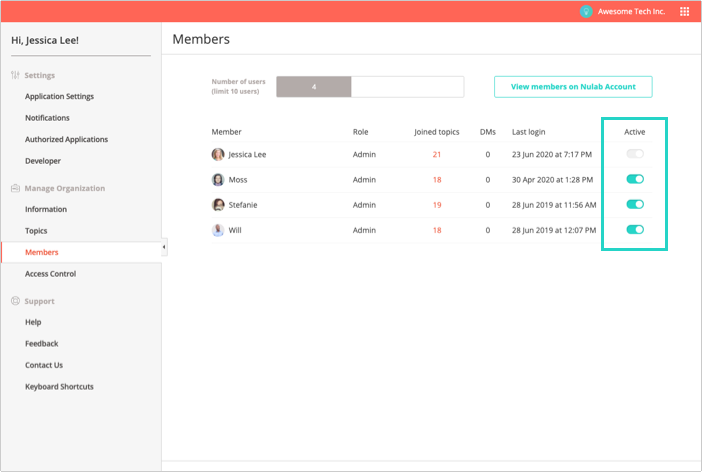702x472 pixels.
Task: Click the Will member name
Action: (x=235, y=230)
